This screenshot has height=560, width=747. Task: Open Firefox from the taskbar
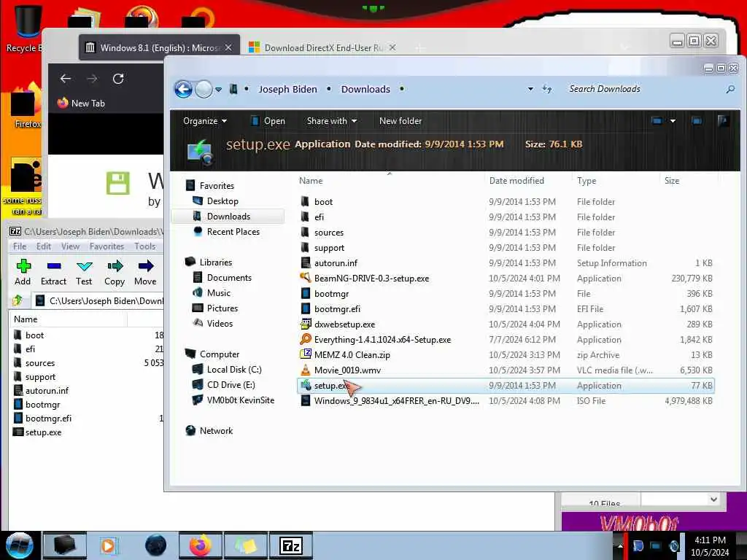coord(201,545)
